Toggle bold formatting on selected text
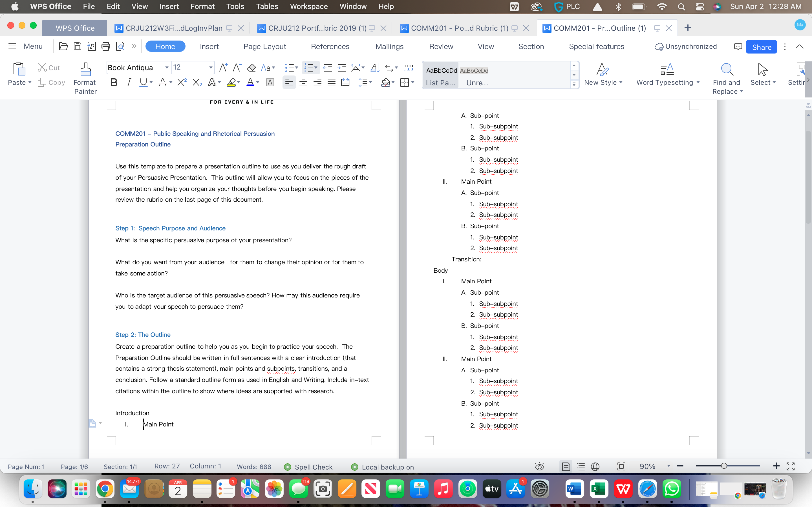 tap(114, 82)
